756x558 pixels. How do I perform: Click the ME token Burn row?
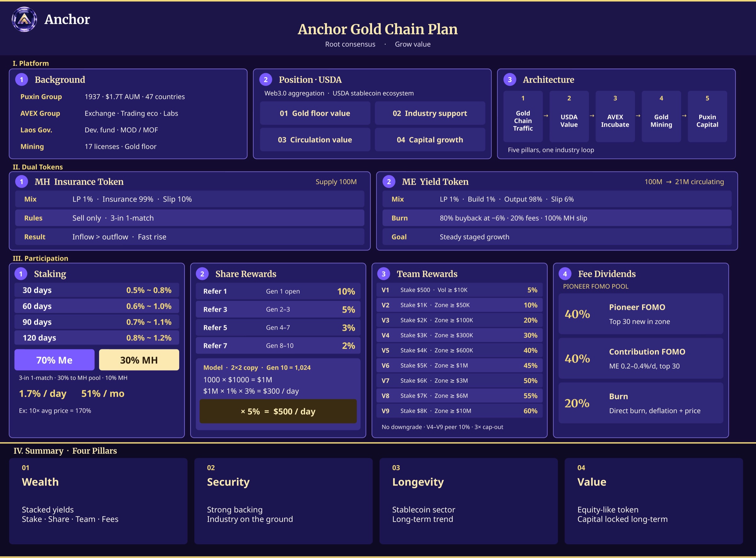557,218
